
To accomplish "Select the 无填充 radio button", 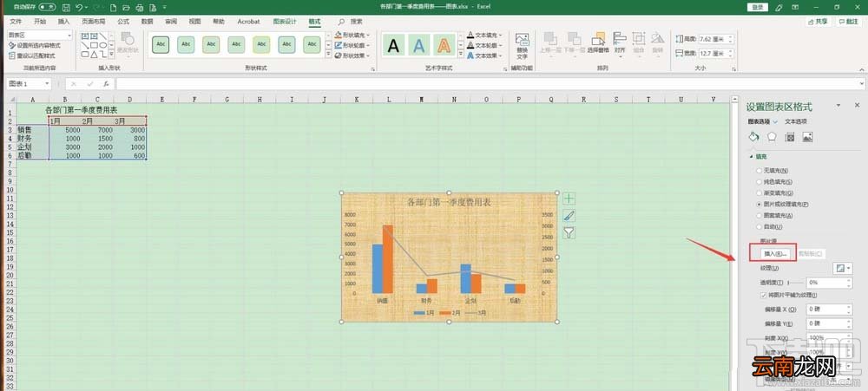I will 759,171.
